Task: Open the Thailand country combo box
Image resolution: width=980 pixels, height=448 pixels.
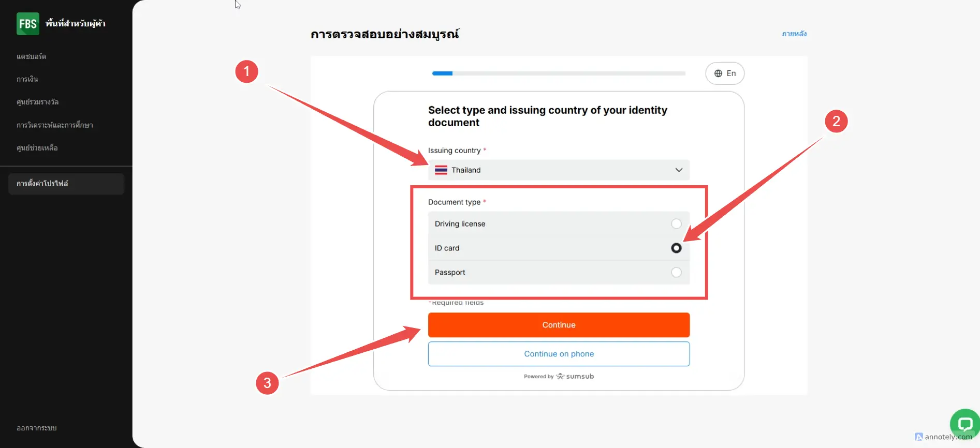Action: pos(558,170)
